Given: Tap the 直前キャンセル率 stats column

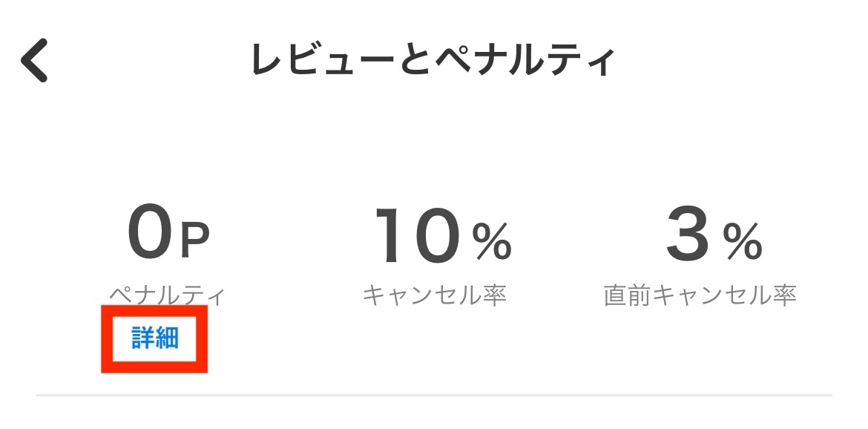Looking at the screenshot, I should (x=700, y=260).
